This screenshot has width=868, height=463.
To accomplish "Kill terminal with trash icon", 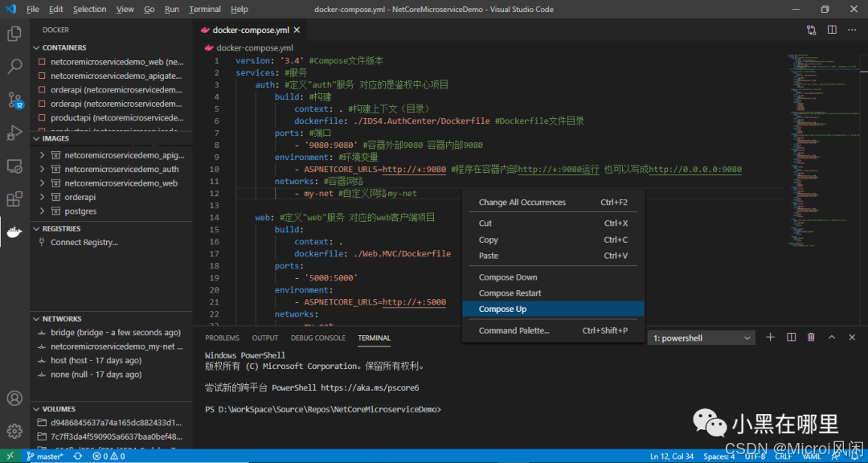I will tap(811, 338).
